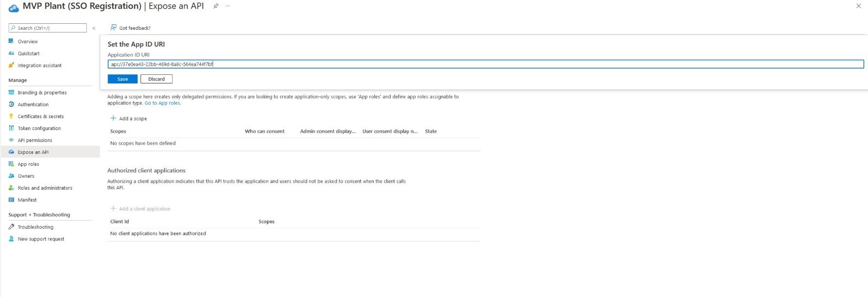This screenshot has height=297, width=868.
Task: Open Troubleshooting
Action: pos(35,227)
